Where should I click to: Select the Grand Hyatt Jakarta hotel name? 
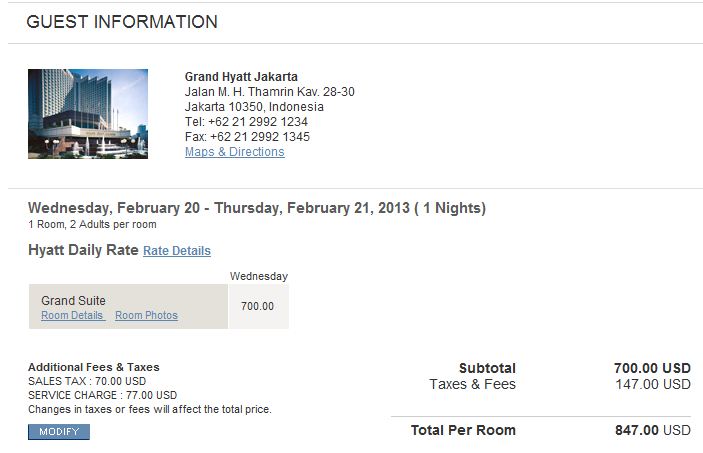pos(241,77)
